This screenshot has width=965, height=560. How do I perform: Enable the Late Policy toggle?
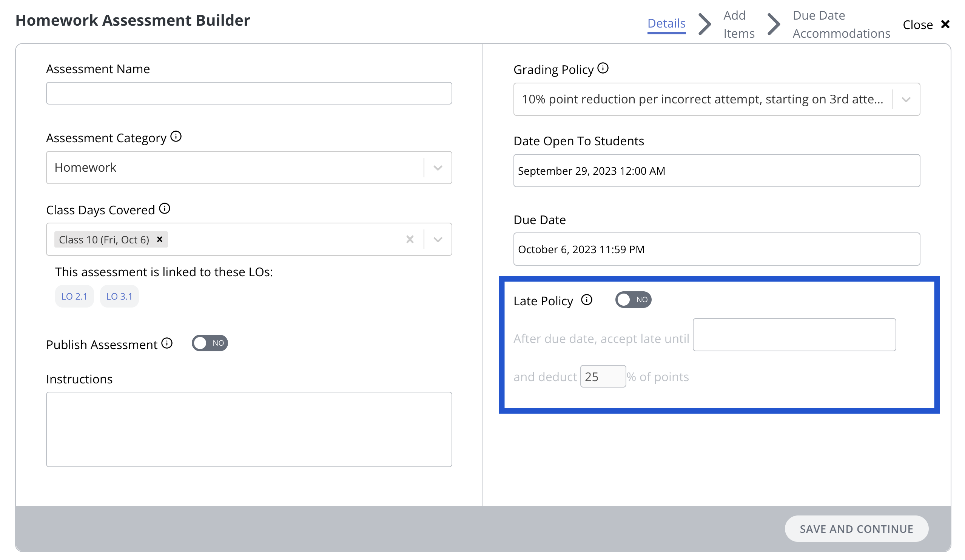point(633,300)
